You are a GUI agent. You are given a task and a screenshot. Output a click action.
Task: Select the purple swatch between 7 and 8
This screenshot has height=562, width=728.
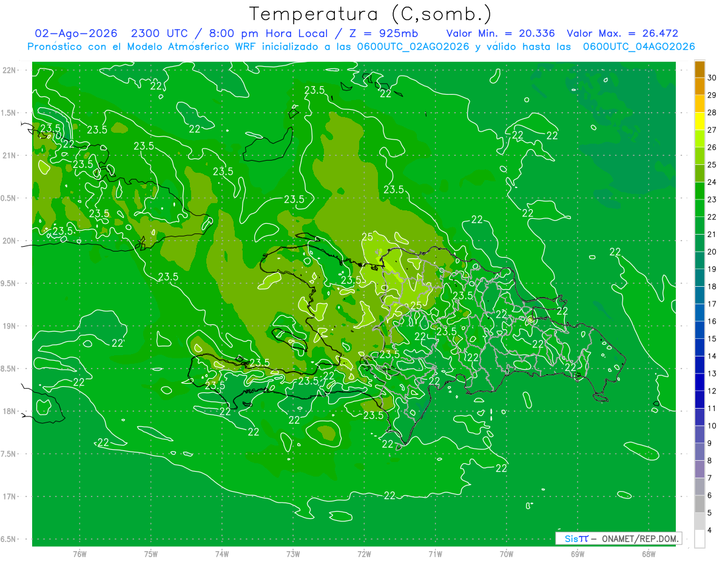[x=699, y=469]
